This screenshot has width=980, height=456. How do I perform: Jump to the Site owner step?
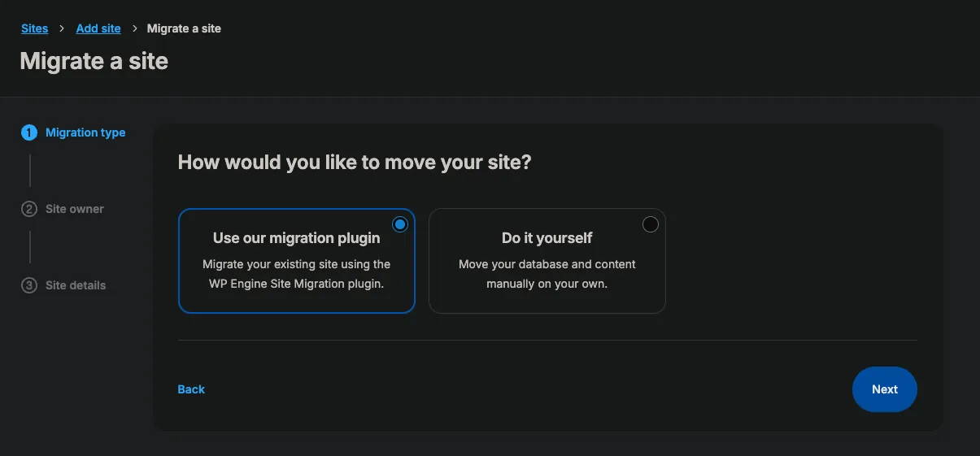pos(75,209)
